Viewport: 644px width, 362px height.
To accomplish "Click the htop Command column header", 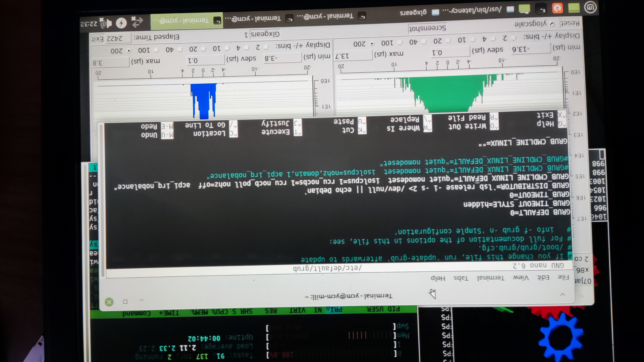I will (136, 314).
